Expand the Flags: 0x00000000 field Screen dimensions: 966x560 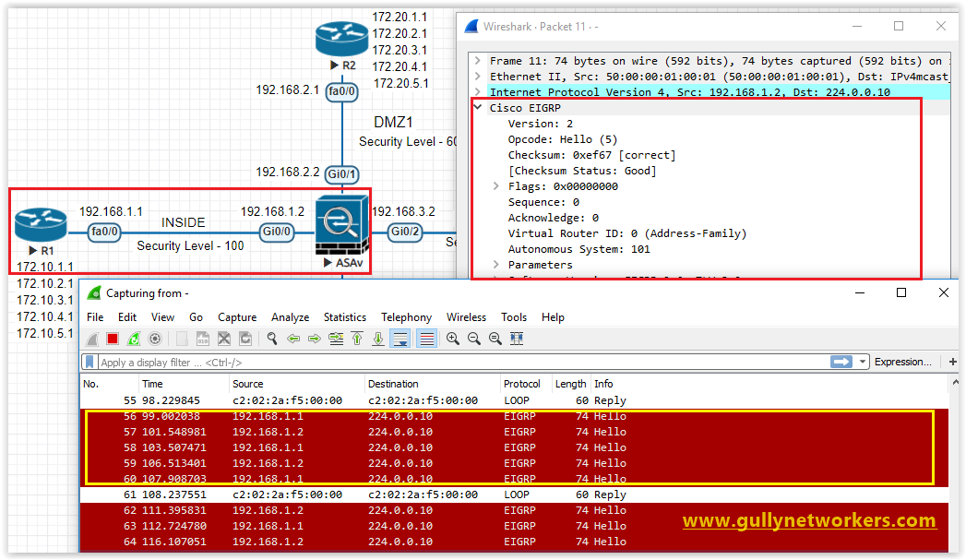click(x=496, y=186)
